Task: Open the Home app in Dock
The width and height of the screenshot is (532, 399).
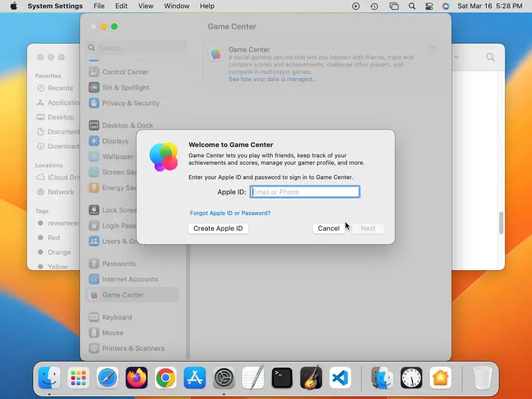Action: click(x=441, y=378)
